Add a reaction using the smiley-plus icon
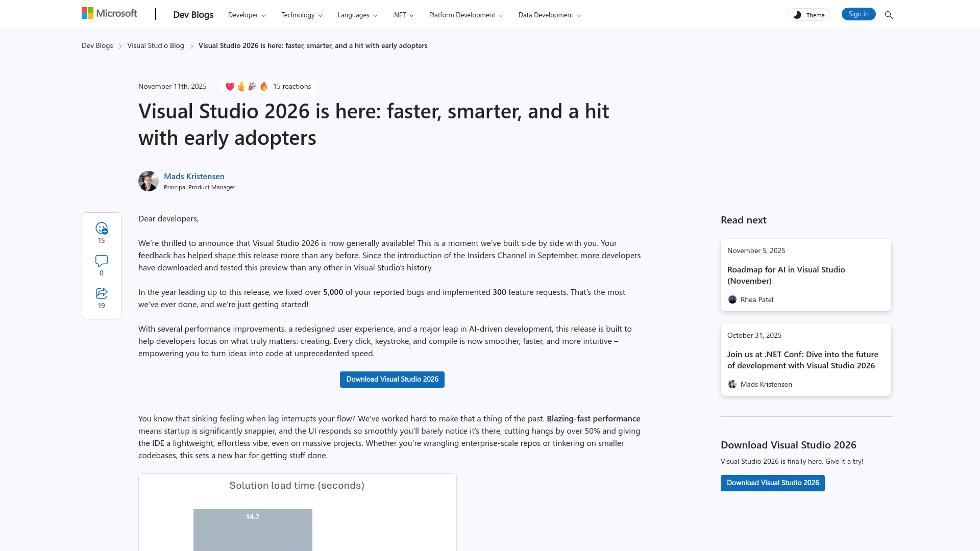 coord(101,229)
